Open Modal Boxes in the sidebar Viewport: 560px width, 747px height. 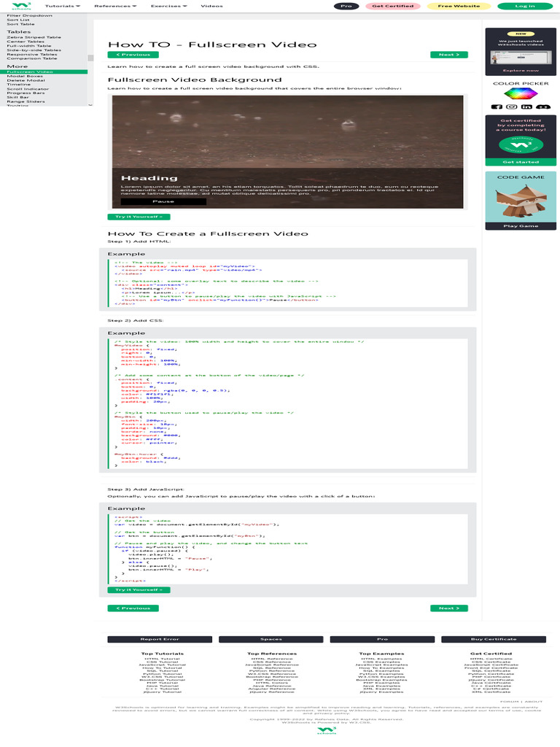click(x=25, y=76)
